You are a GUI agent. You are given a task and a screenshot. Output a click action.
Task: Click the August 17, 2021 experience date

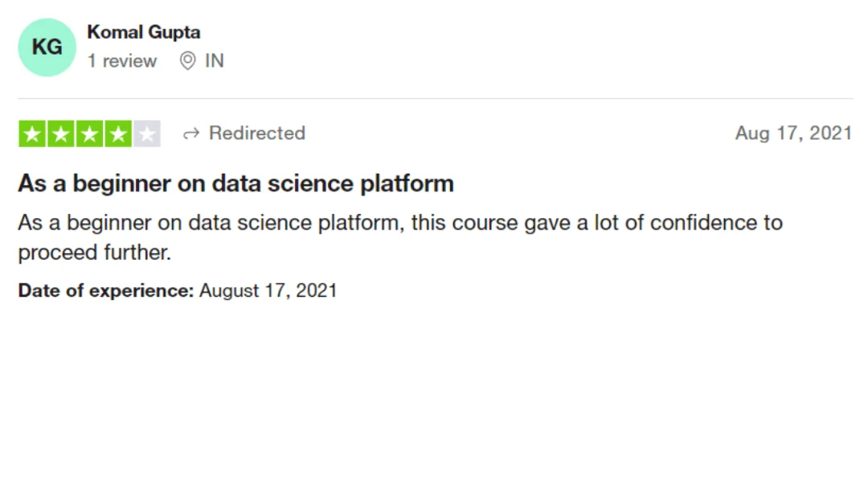click(x=268, y=290)
